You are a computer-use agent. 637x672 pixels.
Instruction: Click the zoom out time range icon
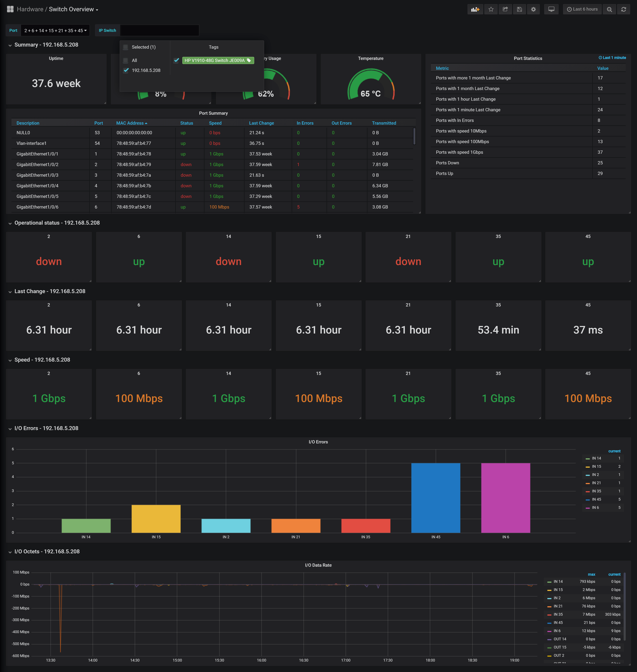(609, 9)
